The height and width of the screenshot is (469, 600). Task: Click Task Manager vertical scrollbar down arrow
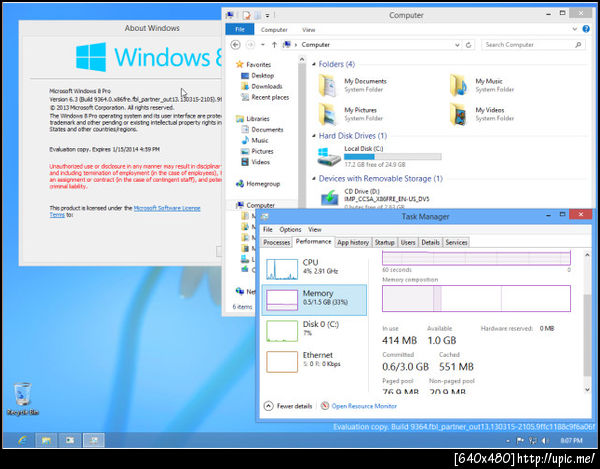[587, 390]
